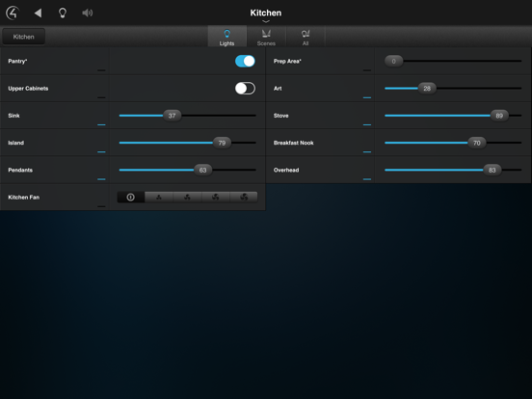Viewport: 532px width, 399px height.
Task: Click the Sink slider handle at 37
Action: pos(172,116)
